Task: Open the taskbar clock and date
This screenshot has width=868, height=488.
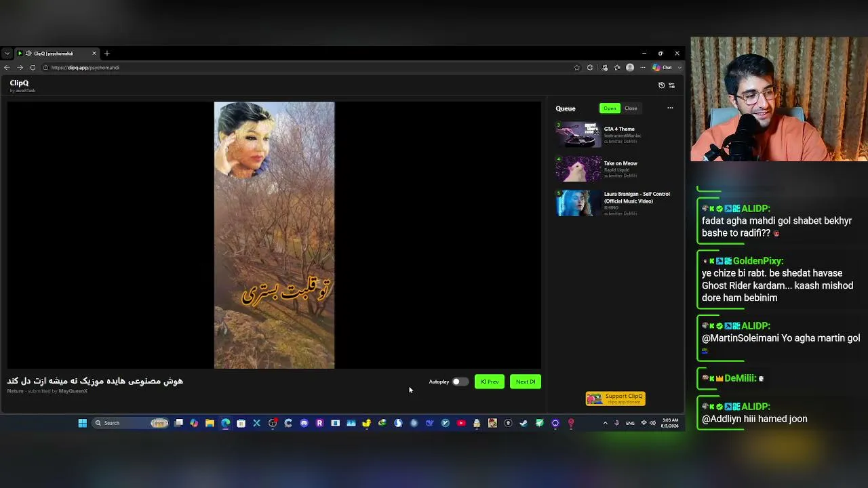Action: click(670, 423)
